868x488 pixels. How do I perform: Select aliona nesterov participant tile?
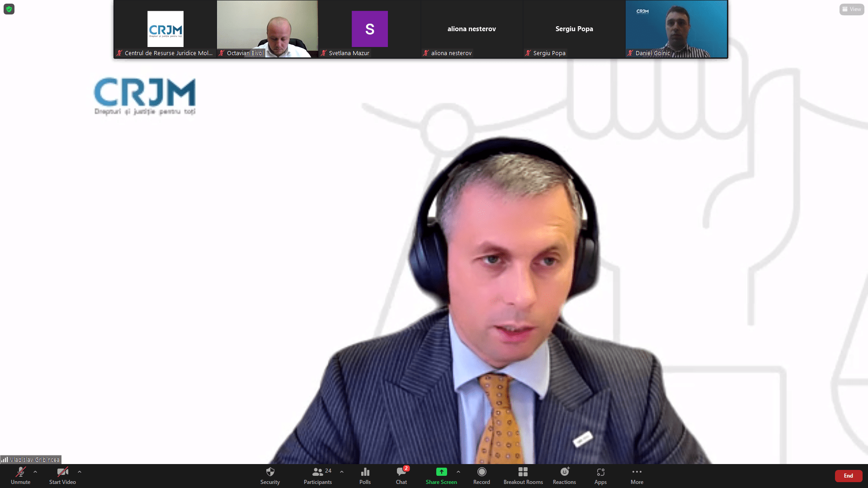click(472, 29)
